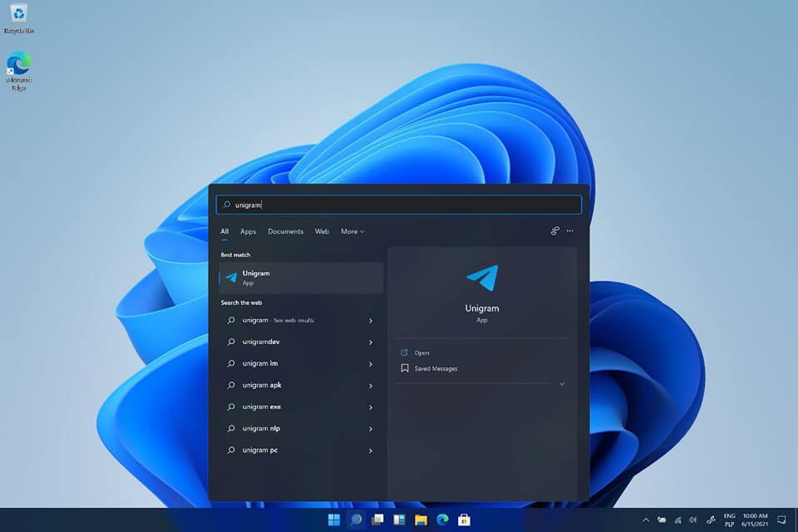Screen dimensions: 798x532
Task: Open the notification center icon
Action: [781, 520]
